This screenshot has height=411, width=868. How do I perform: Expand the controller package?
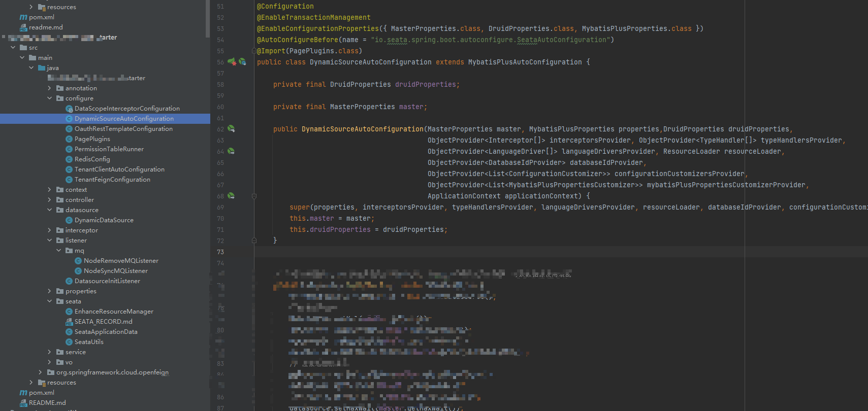pos(49,200)
